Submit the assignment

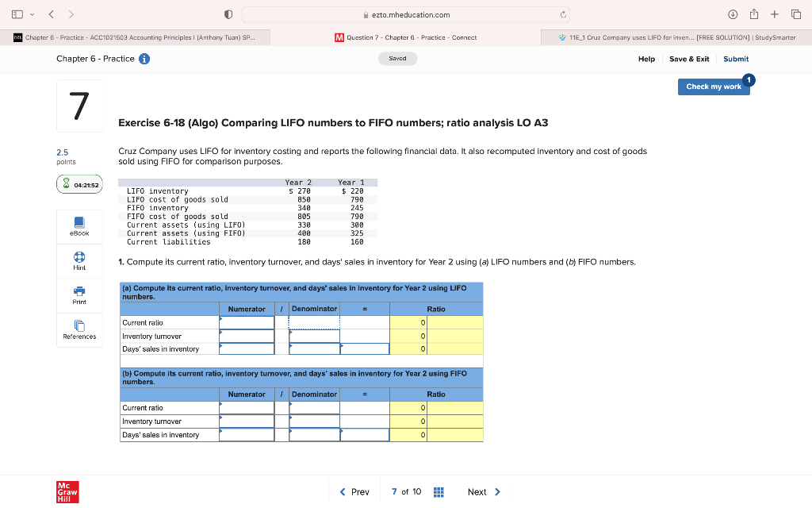(735, 59)
